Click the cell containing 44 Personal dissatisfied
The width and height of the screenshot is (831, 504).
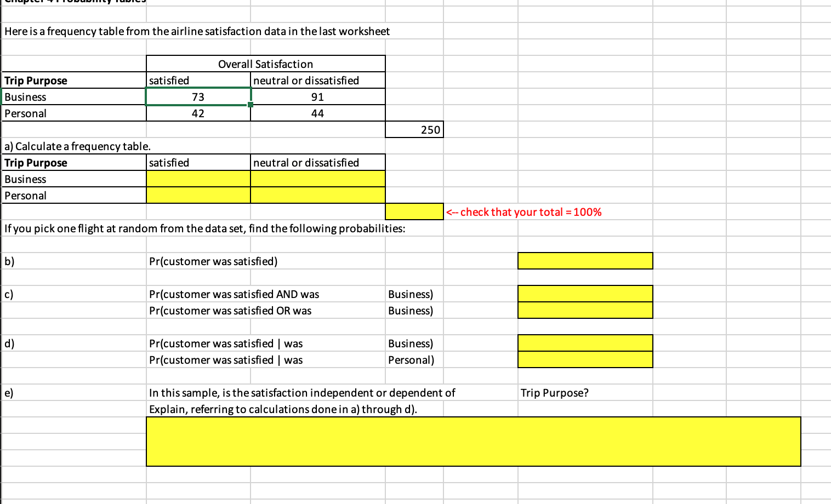(x=317, y=113)
